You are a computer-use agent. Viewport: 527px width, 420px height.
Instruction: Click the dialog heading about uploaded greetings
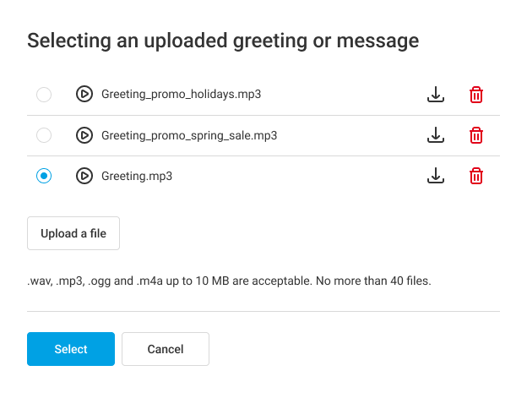point(223,40)
